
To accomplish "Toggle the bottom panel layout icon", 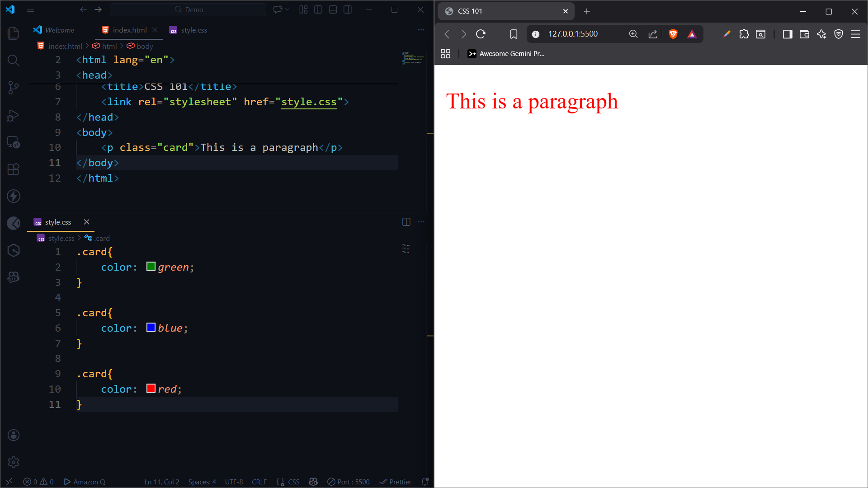I will pos(333,9).
